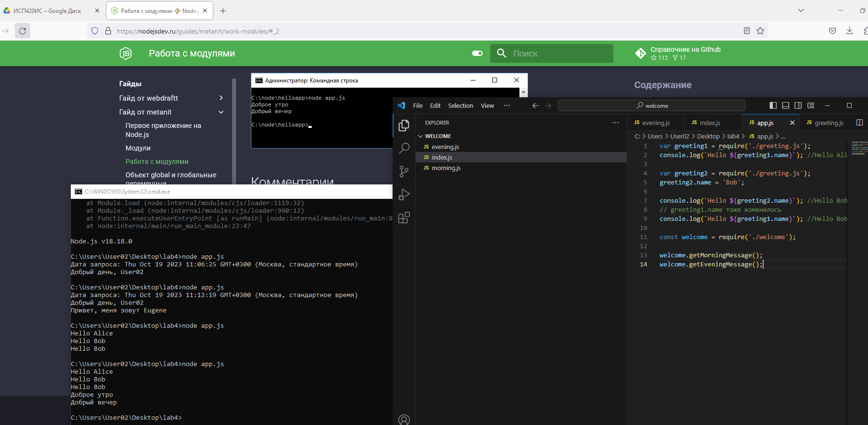Open the Extensions view
This screenshot has width=868, height=425.
[404, 218]
